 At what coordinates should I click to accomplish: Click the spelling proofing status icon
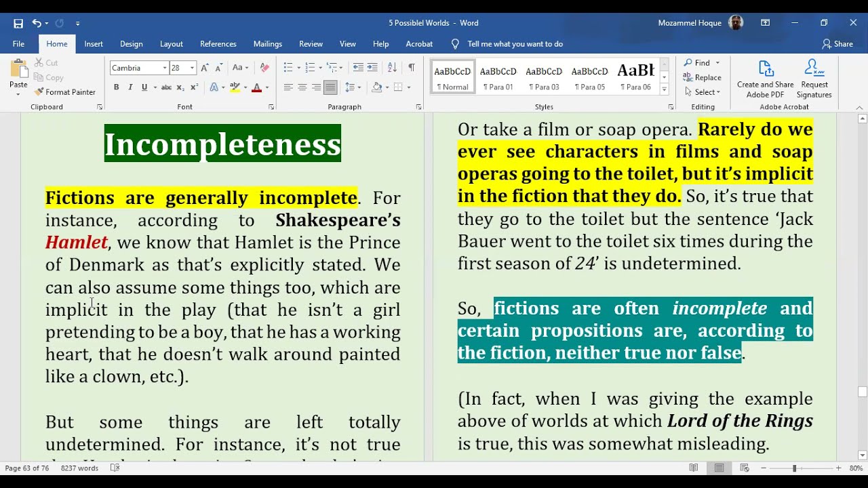pyautogui.click(x=115, y=468)
